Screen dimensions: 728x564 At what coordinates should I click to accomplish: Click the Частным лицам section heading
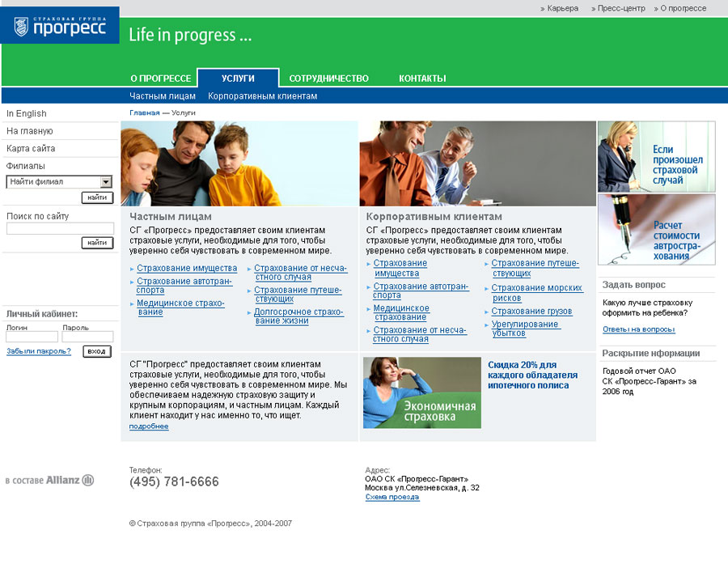(x=171, y=217)
